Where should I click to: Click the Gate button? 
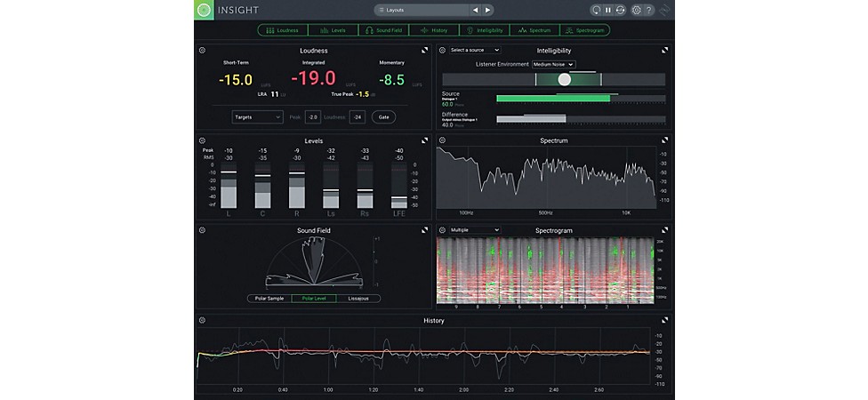tap(383, 117)
